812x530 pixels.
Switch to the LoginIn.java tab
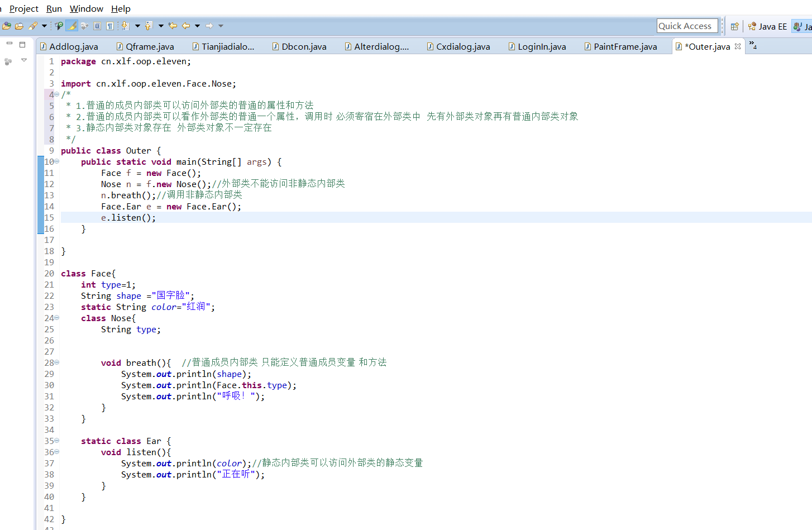click(x=537, y=46)
